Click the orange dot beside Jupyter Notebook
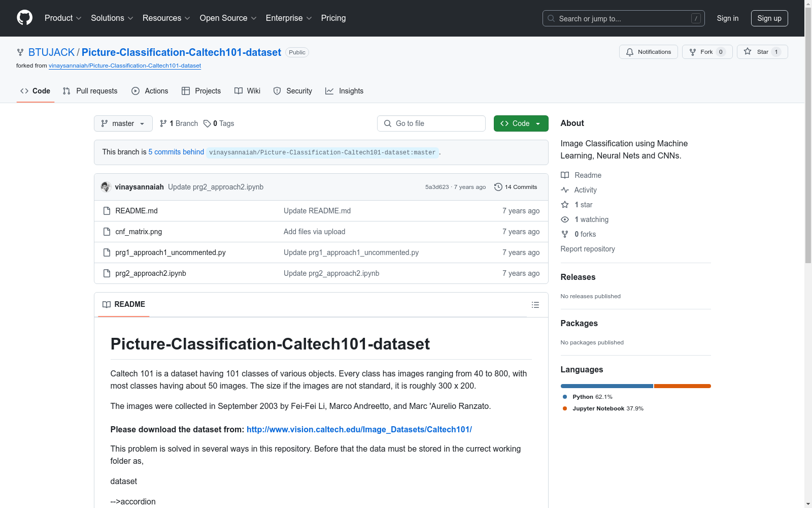Image resolution: width=812 pixels, height=508 pixels. (565, 408)
